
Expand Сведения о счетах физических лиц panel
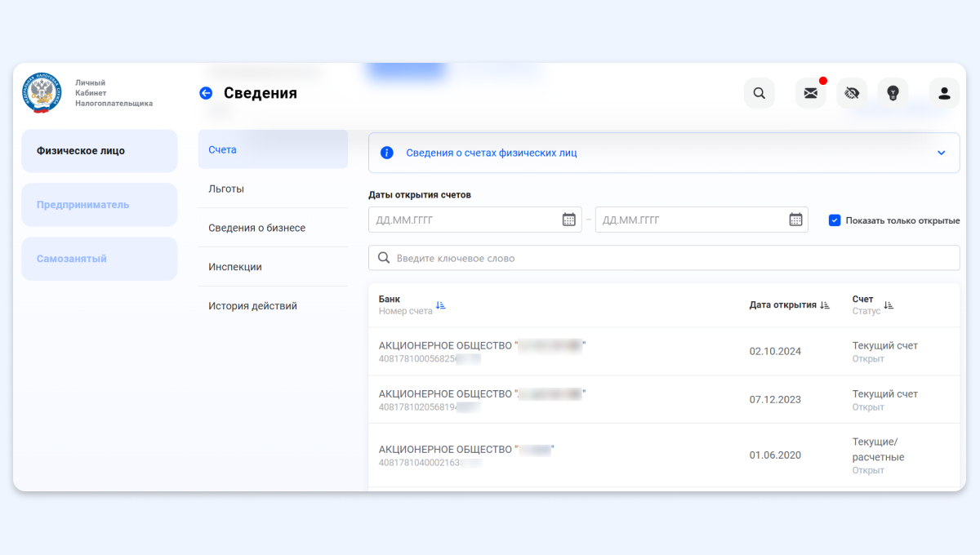pos(941,153)
